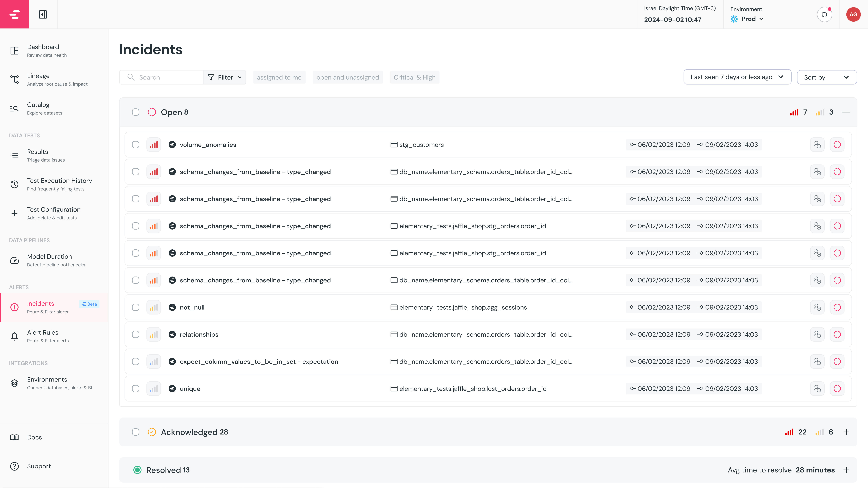Click into the Search input field
The width and height of the screenshot is (868, 488).
click(161, 77)
